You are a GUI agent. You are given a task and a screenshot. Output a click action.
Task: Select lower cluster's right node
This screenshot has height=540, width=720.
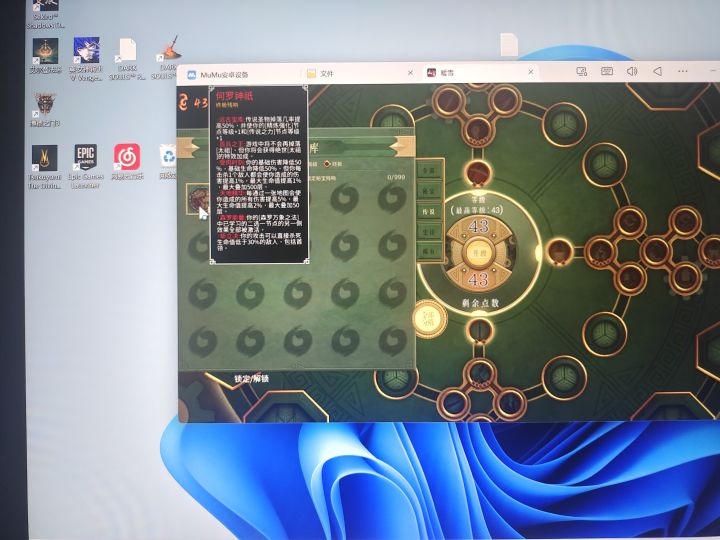pos(510,403)
